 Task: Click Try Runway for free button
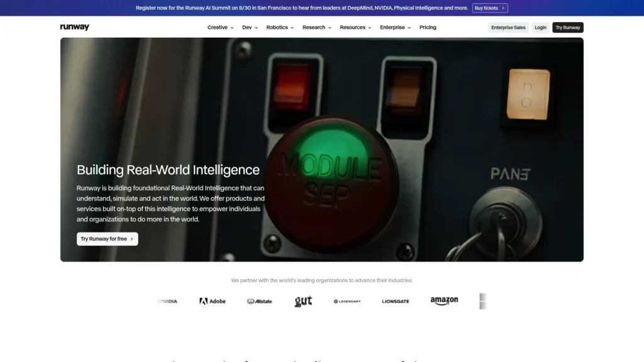tap(107, 239)
